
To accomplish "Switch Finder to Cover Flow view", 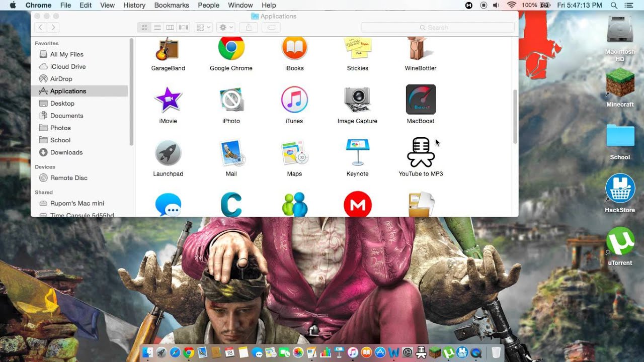I will pyautogui.click(x=184, y=27).
